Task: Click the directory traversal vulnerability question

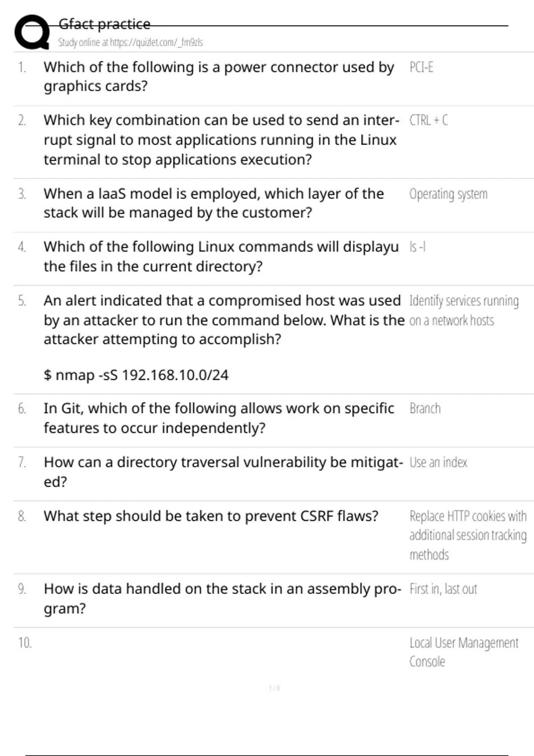Action: tap(223, 471)
